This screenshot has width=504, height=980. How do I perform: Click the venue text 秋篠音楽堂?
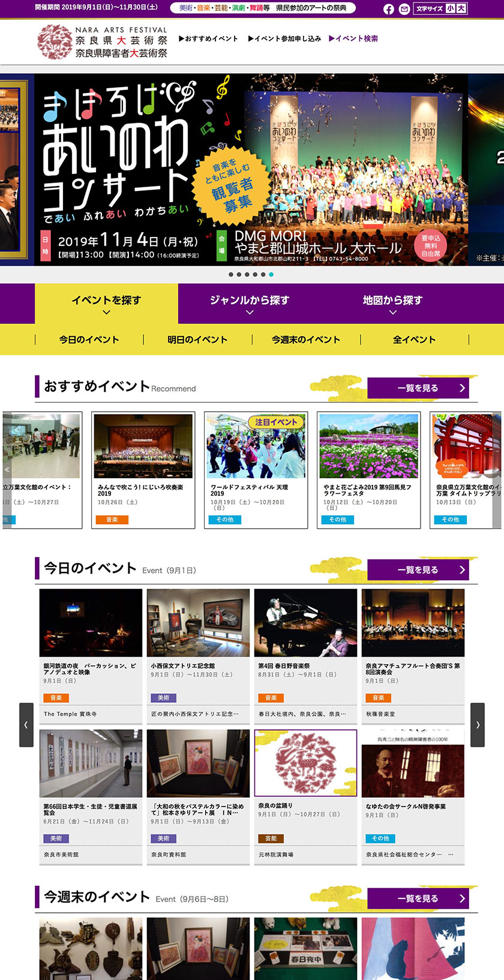click(x=380, y=714)
